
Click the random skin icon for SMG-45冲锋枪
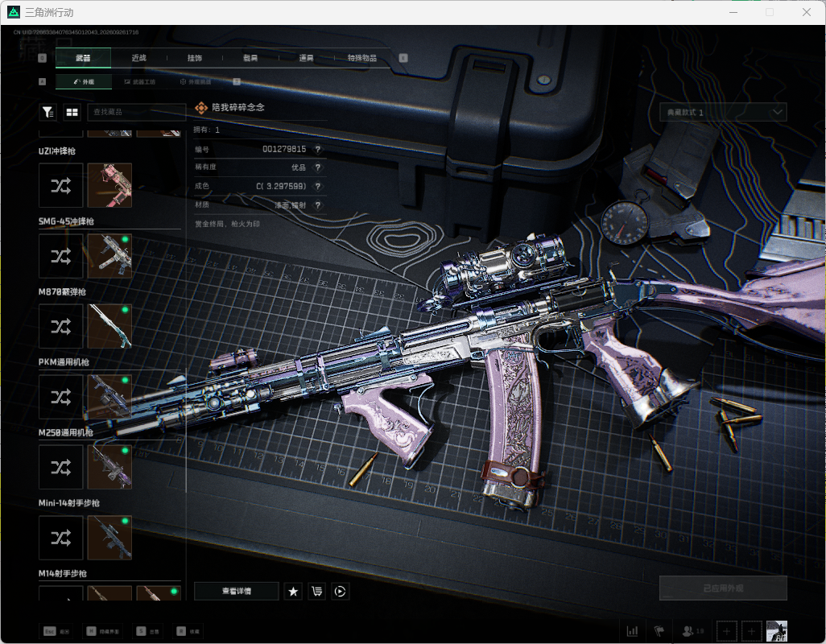coord(61,256)
